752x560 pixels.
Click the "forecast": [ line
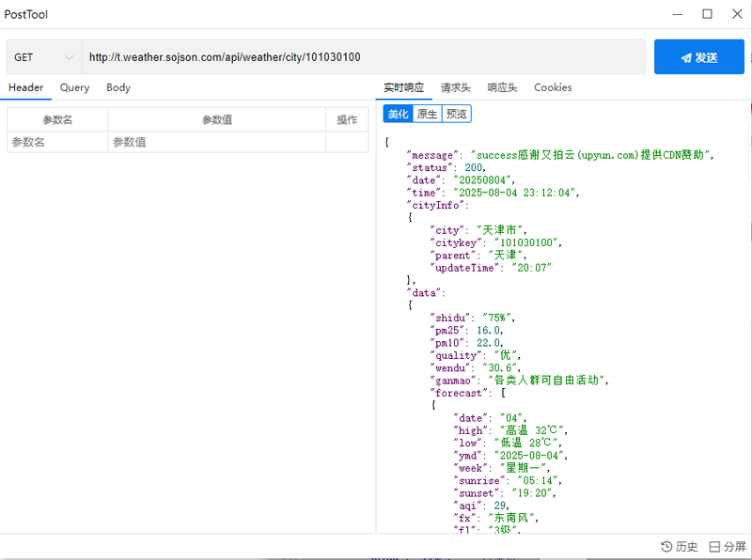[467, 393]
